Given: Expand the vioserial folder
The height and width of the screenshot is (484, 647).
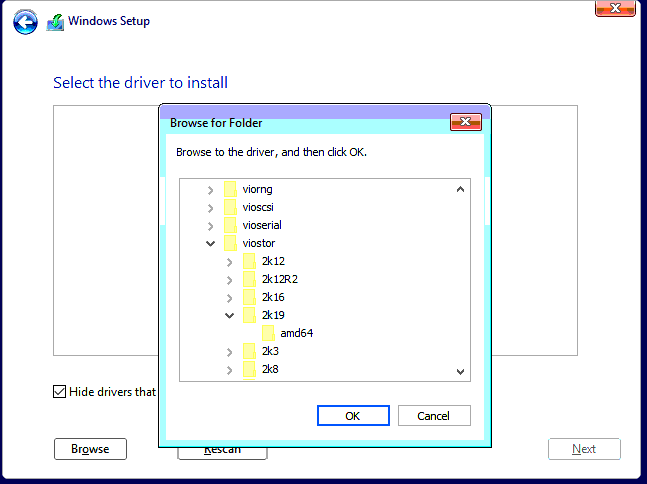Looking at the screenshot, I should tap(210, 226).
